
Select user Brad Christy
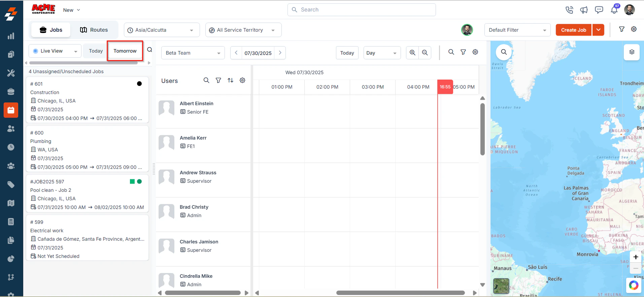click(194, 207)
